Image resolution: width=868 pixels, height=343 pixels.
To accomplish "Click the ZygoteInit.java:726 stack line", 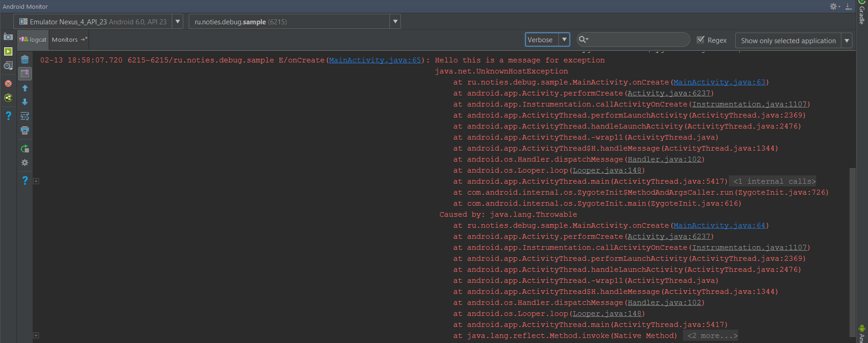I will coord(641,192).
